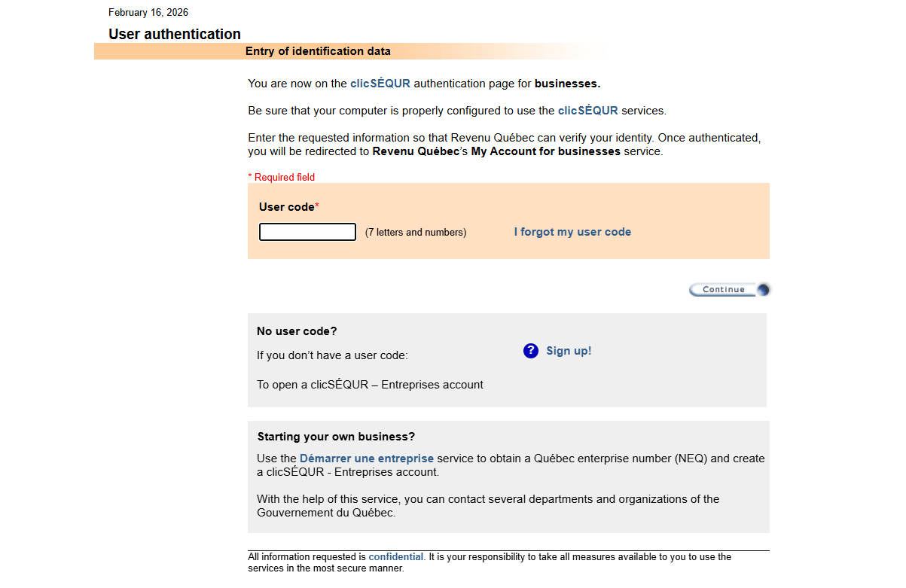Click clicSÉQUR link in the 'properly configured' sentence
The height and width of the screenshot is (588, 906).
coord(587,111)
